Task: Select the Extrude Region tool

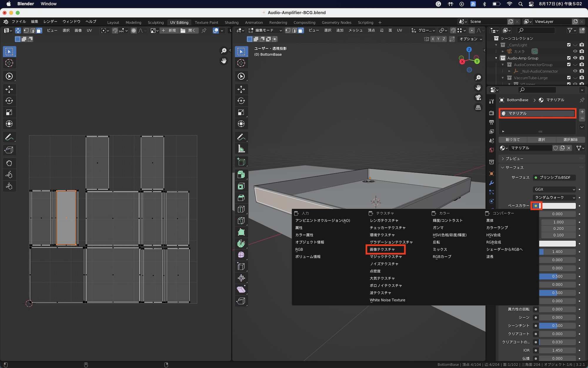Action: click(x=241, y=175)
